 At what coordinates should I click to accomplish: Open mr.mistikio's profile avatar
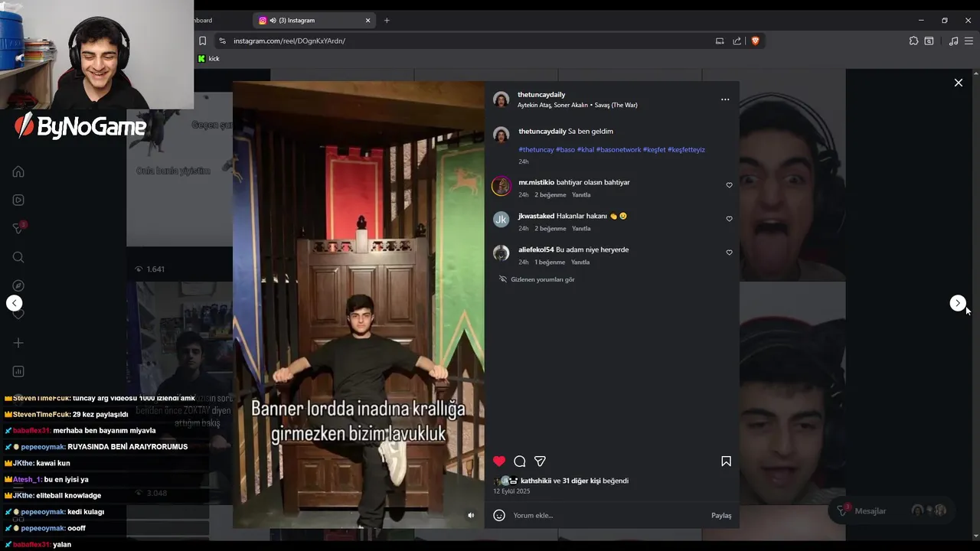click(x=501, y=186)
